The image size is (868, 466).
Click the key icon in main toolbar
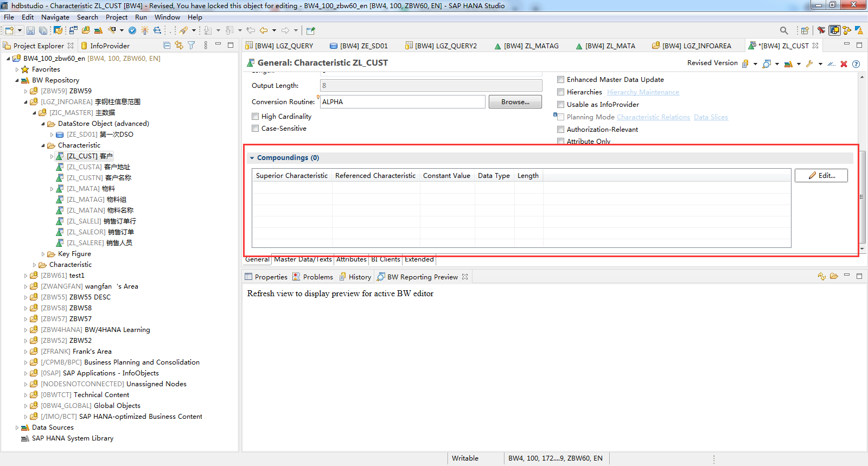pos(112,30)
